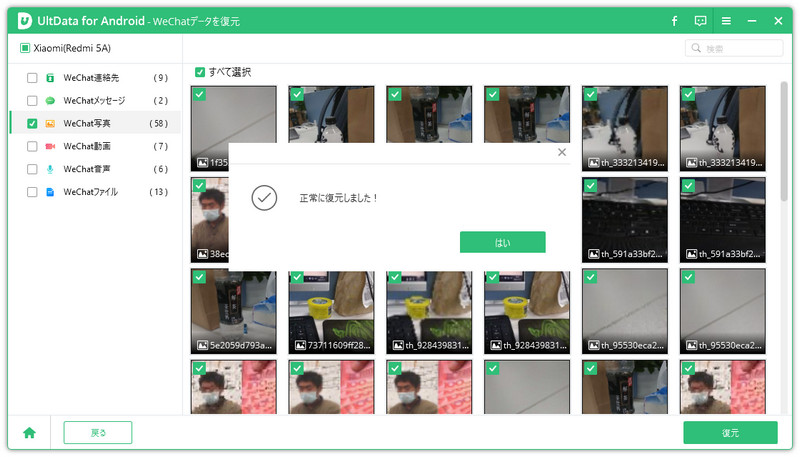The height and width of the screenshot is (457, 800).
Task: Click the search input field
Action: coord(734,48)
